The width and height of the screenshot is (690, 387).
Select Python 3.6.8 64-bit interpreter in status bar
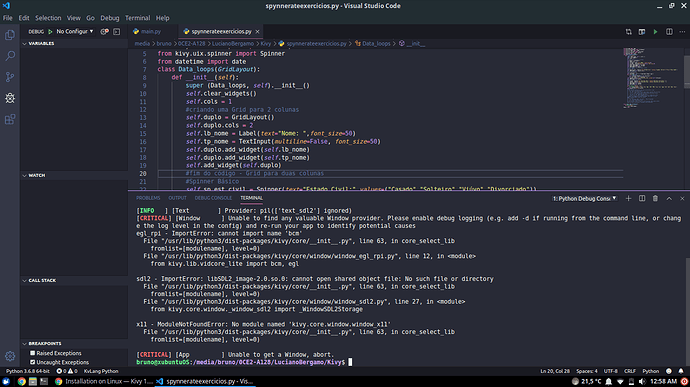coord(27,371)
